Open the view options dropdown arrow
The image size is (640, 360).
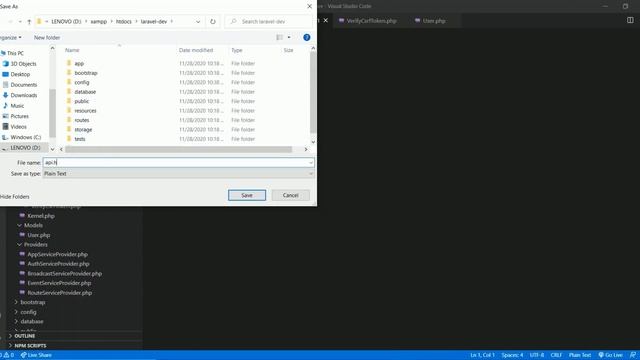(x=289, y=38)
